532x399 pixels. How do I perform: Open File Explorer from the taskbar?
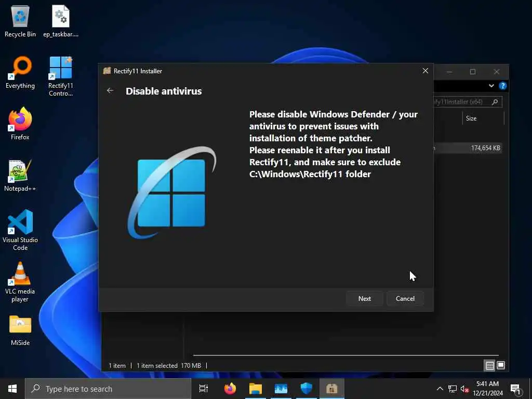pos(256,389)
